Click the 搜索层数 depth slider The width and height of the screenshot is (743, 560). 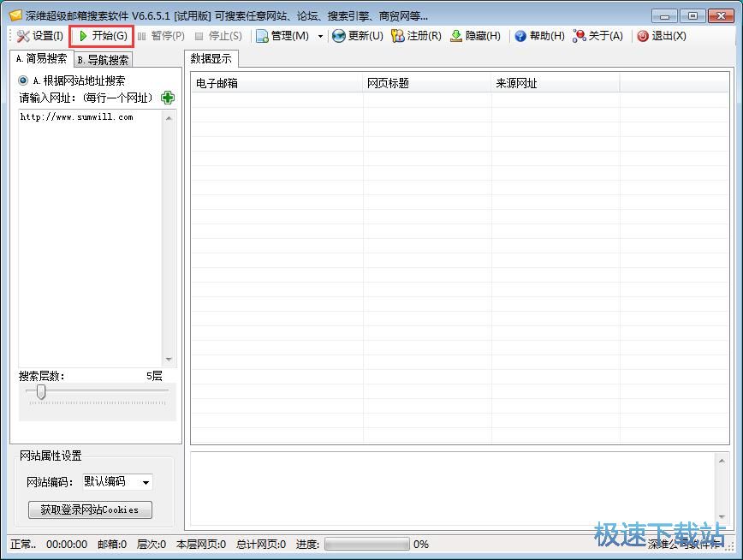pos(40,392)
